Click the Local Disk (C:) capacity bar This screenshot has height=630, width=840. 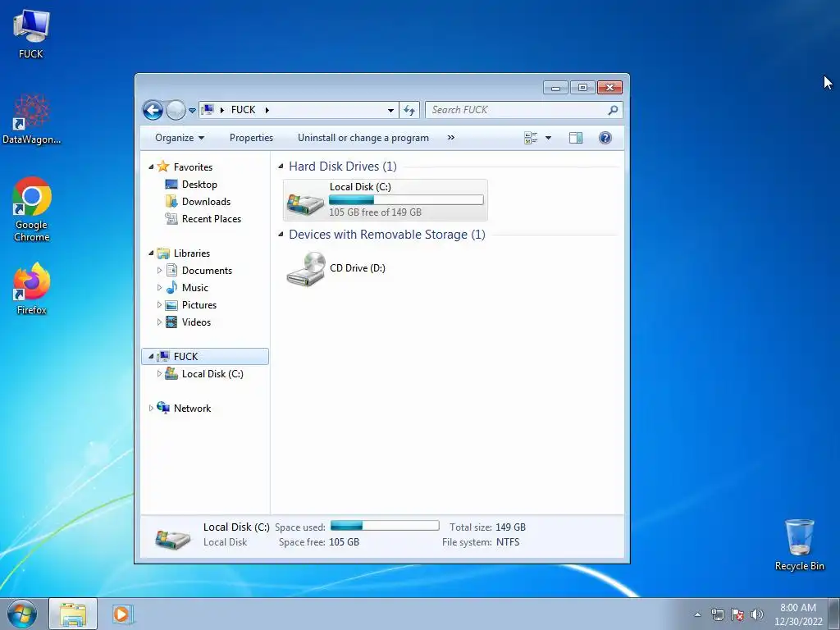point(406,200)
